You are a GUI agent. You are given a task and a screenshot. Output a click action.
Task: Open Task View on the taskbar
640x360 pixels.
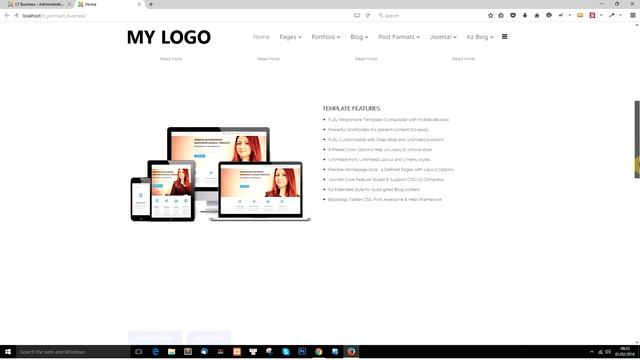coord(138,351)
